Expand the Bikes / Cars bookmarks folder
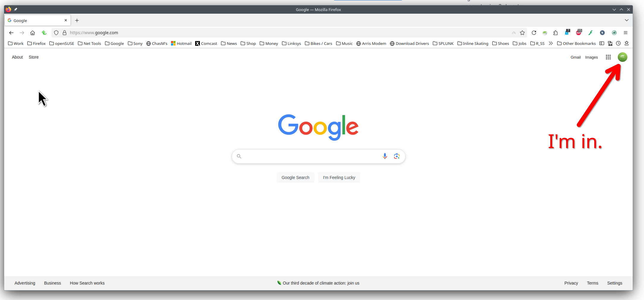Image resolution: width=644 pixels, height=300 pixels. (319, 43)
